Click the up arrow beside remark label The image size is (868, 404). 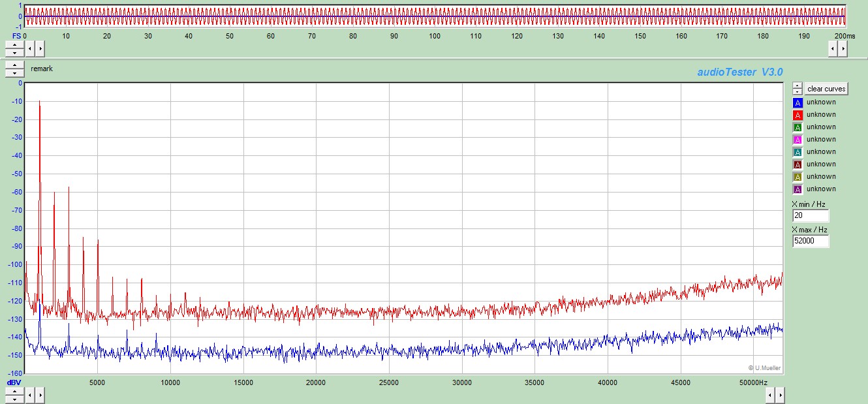pyautogui.click(x=14, y=65)
